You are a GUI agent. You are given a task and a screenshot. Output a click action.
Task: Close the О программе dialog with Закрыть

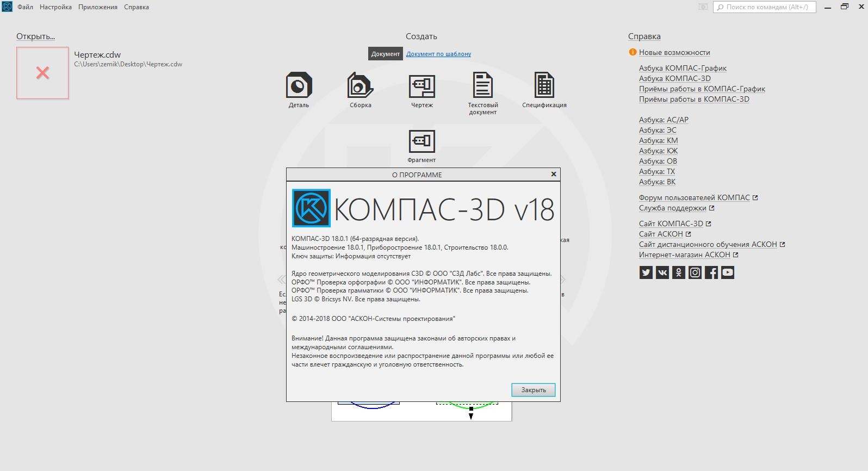(533, 390)
